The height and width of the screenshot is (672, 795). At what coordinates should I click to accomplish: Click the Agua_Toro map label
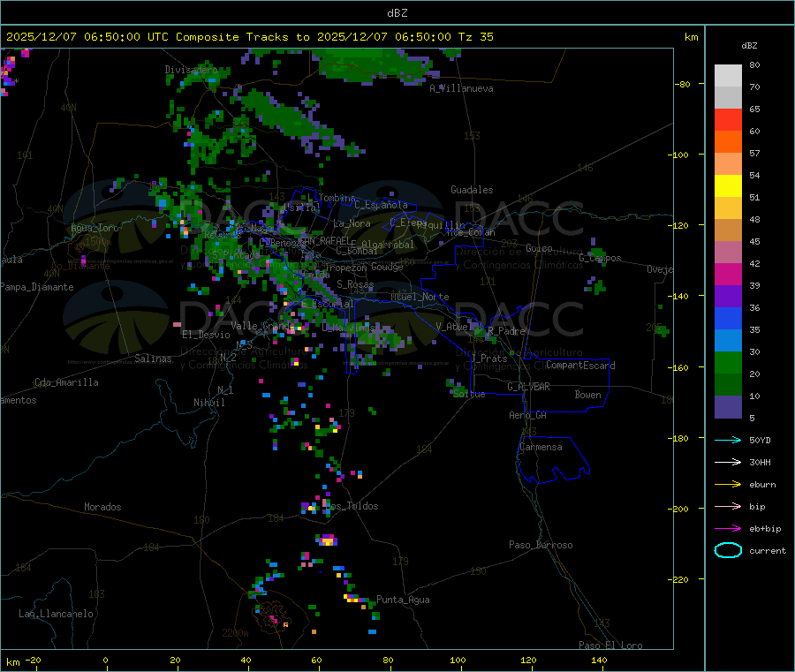[95, 228]
